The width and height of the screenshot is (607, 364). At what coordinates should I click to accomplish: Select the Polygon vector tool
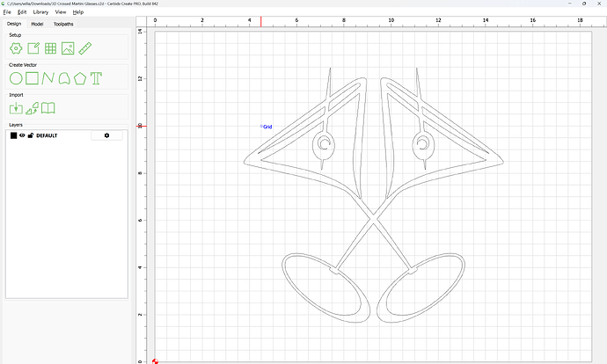click(80, 78)
